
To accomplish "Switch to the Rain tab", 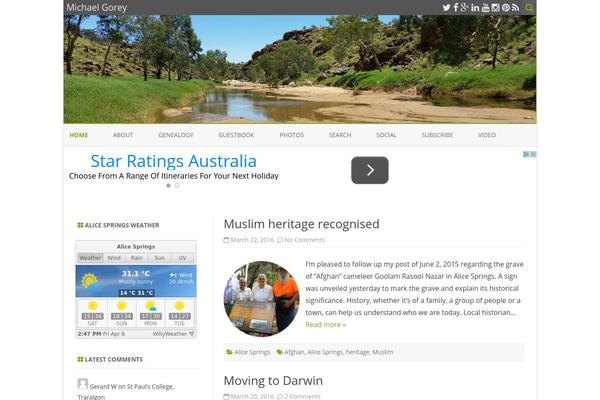I will [x=137, y=258].
